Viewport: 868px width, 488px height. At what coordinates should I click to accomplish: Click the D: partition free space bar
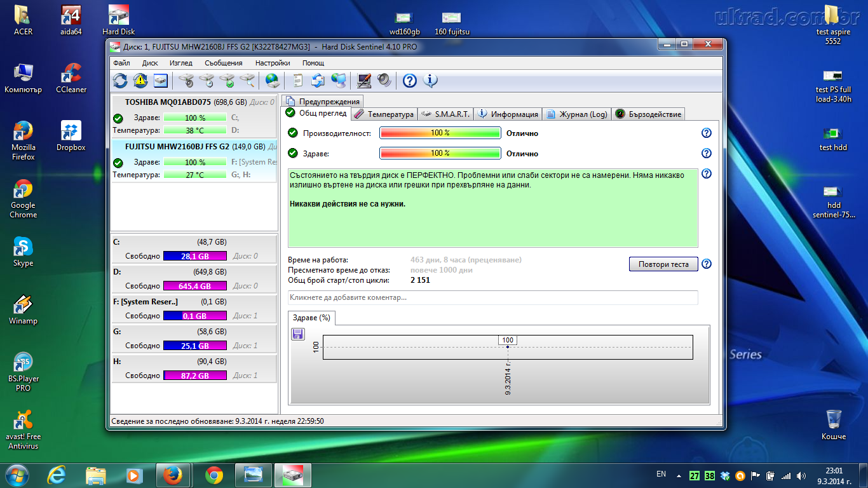coord(194,286)
